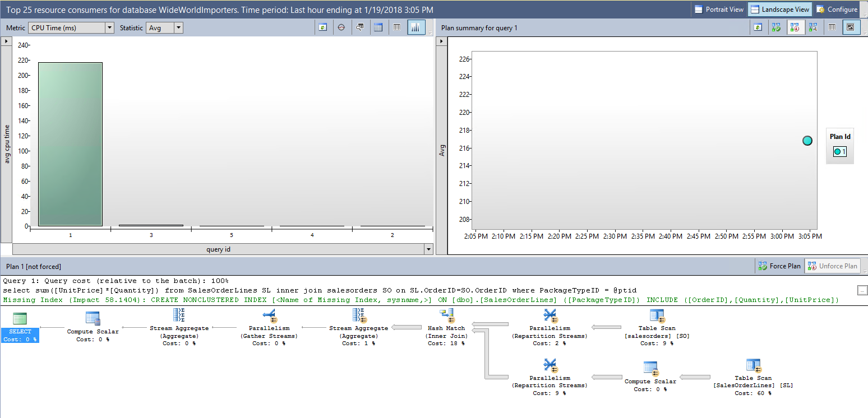Select the Repartition Streams operator with cost 9%
868x418 pixels.
[550, 377]
